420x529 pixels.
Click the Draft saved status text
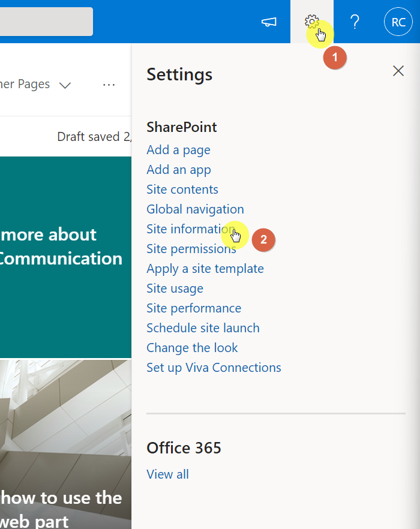[x=94, y=137]
